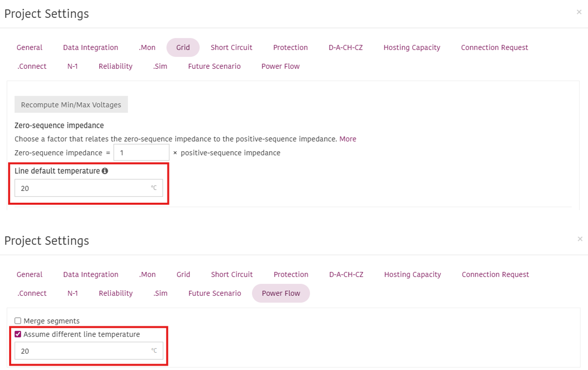Open the General tab in the Grid settings dialog

[30, 47]
